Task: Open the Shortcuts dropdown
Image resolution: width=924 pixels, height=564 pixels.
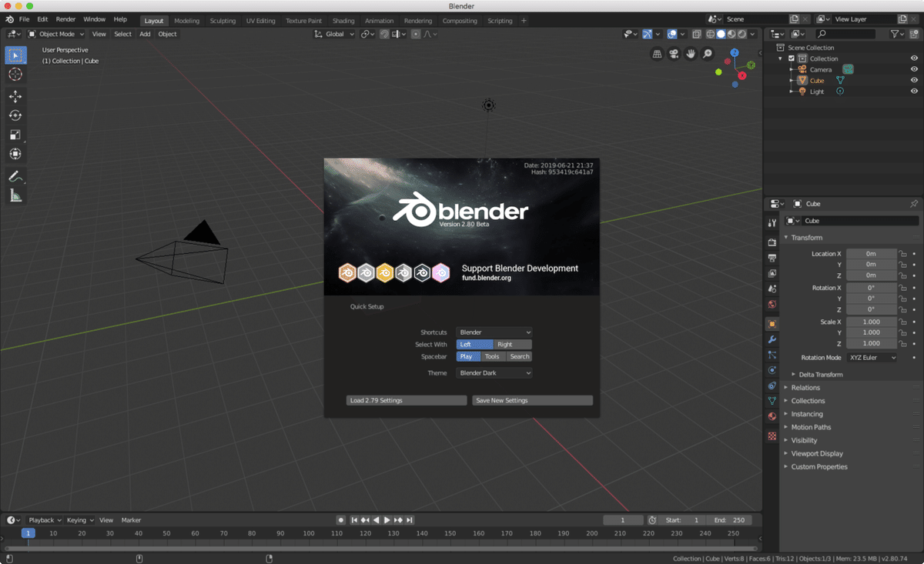Action: (494, 332)
